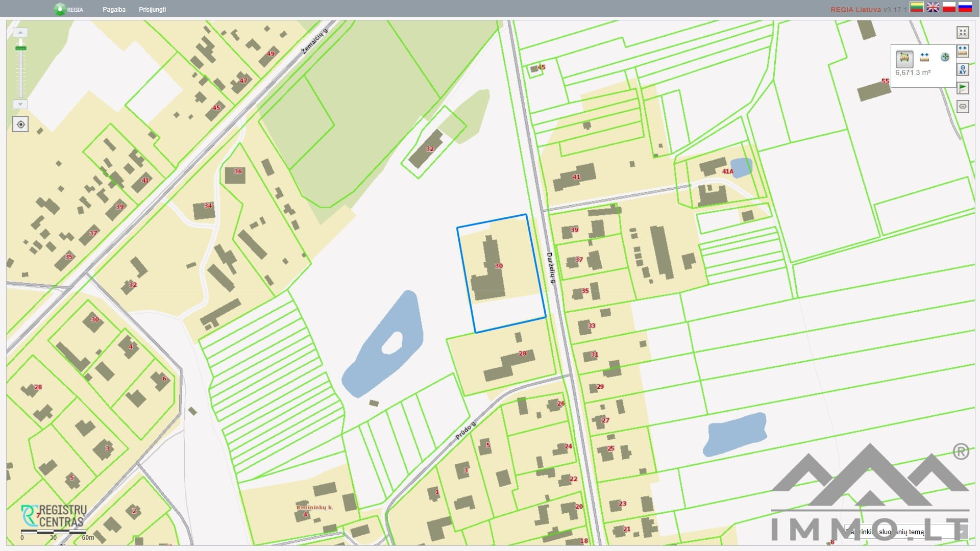980x551 pixels.
Task: Select the distance measurement tool in popup
Action: [924, 57]
